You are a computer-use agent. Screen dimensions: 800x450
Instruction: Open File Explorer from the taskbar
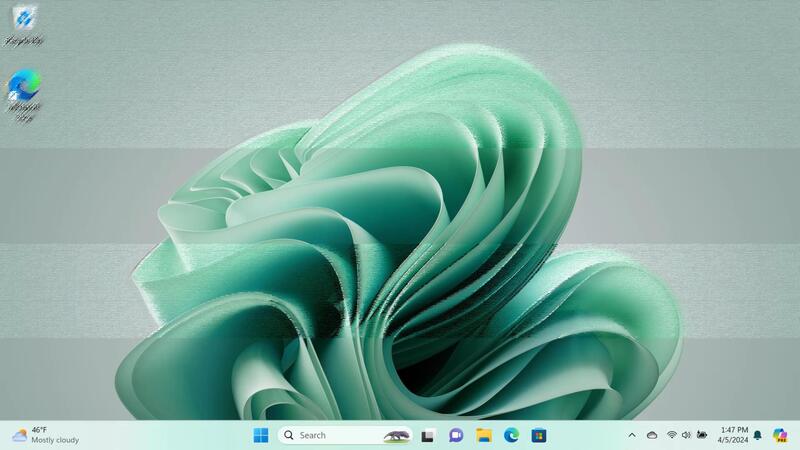point(484,435)
